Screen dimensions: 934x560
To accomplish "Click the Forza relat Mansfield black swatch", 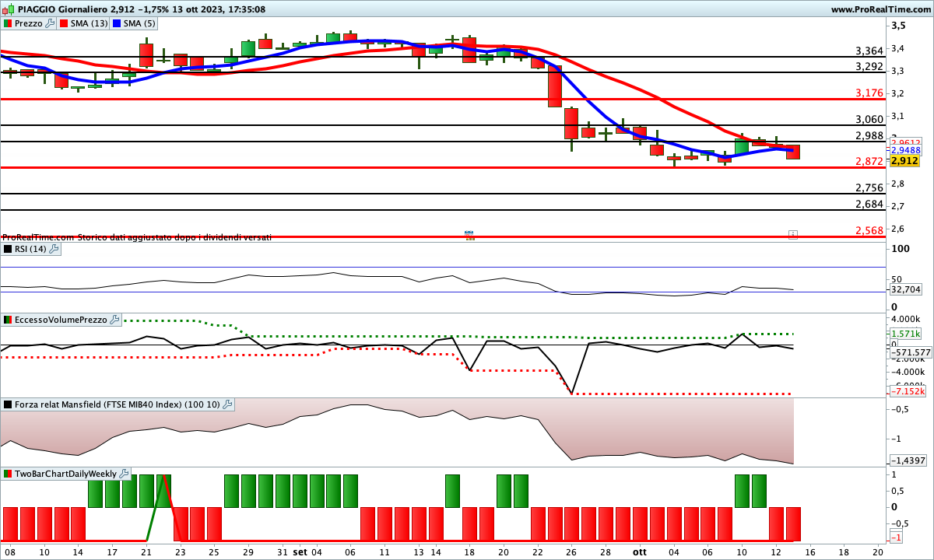I will (x=8, y=404).
